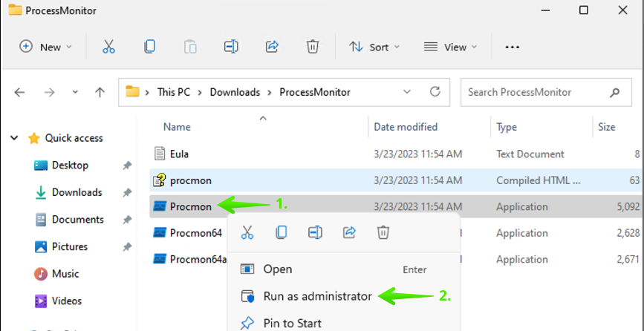The image size is (644, 331).
Task: Go up one folder level
Action: [100, 92]
